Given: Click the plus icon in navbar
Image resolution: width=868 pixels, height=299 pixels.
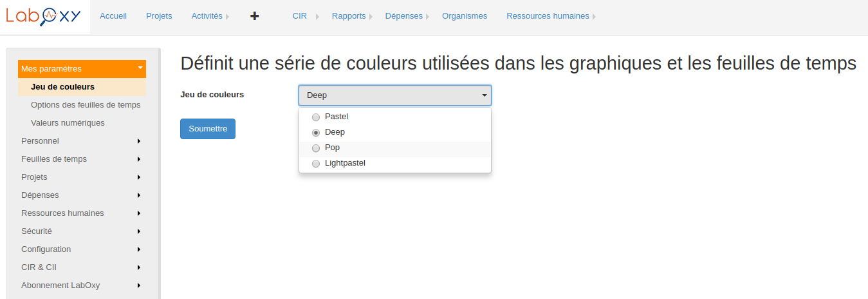Looking at the screenshot, I should [x=255, y=16].
